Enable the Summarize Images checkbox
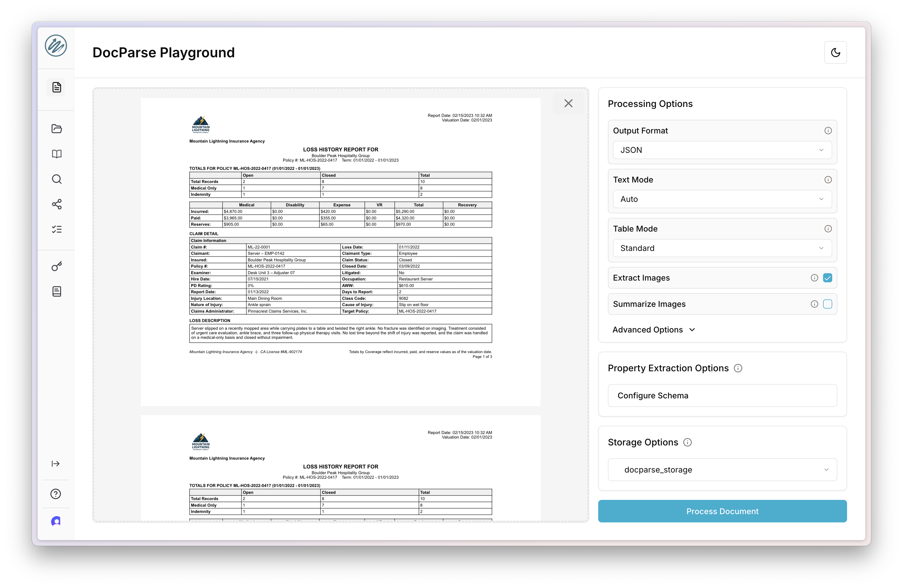Viewport: 903px width, 588px height. click(x=827, y=304)
